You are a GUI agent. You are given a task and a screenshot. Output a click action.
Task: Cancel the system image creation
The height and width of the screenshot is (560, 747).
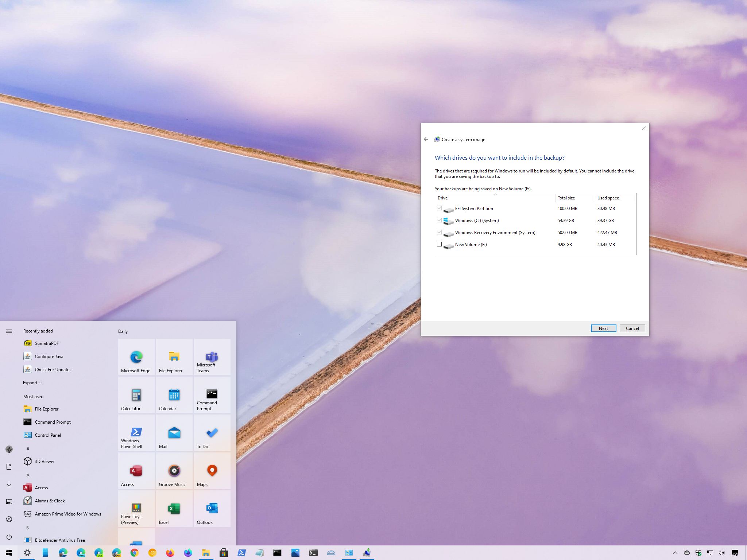click(x=632, y=328)
